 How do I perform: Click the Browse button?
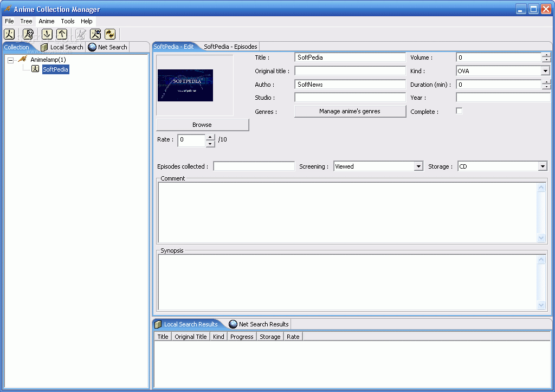point(203,125)
